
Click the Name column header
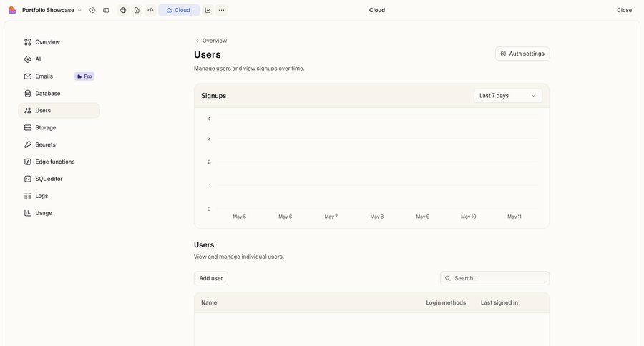coord(209,302)
